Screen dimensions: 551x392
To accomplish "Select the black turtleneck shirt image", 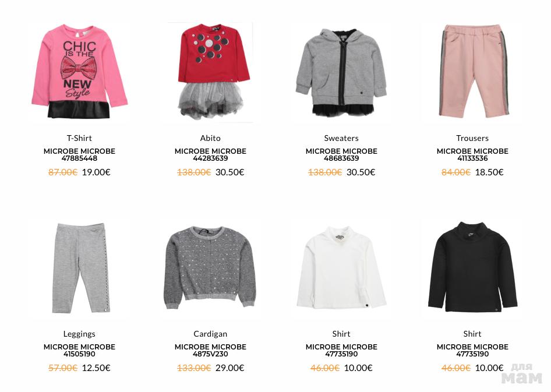I will point(472,267).
